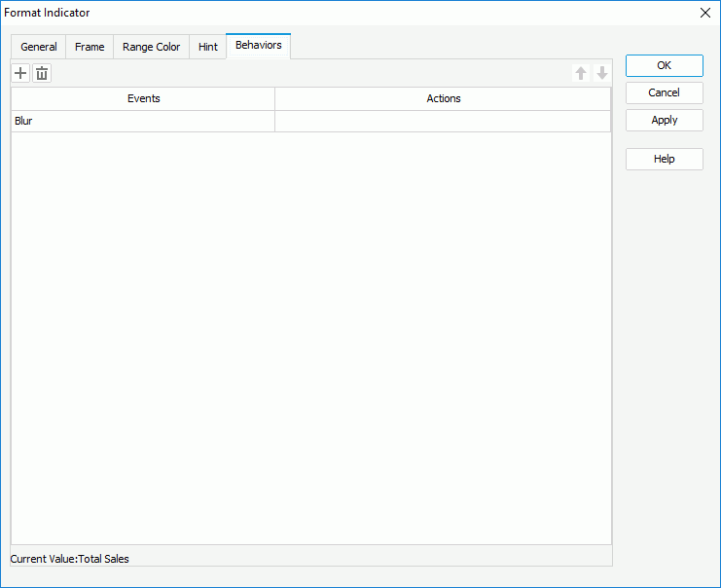
Task: Select the Blur event cell
Action: [143, 121]
